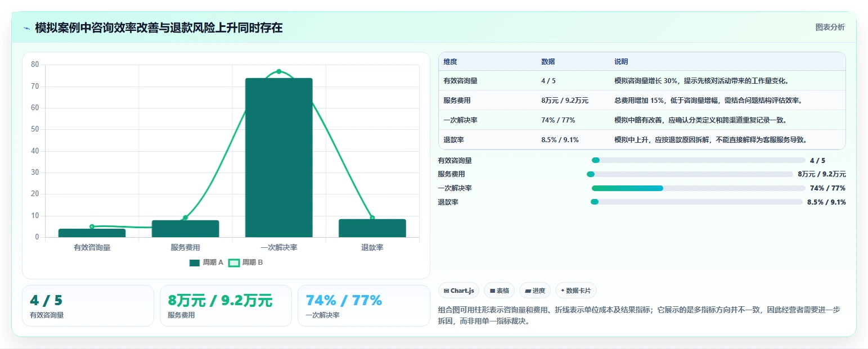Click the lightning icon beside the title
The image size is (868, 349).
point(27,28)
